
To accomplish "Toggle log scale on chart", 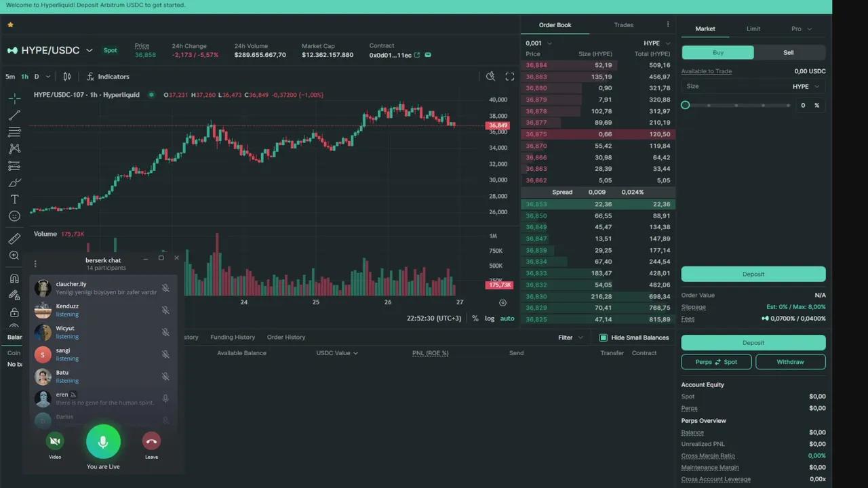I will [x=490, y=319].
